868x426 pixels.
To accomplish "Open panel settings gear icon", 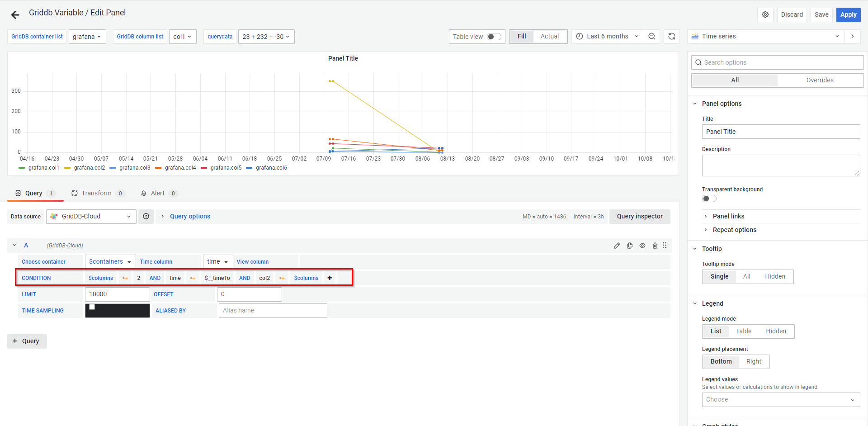I will [x=765, y=14].
